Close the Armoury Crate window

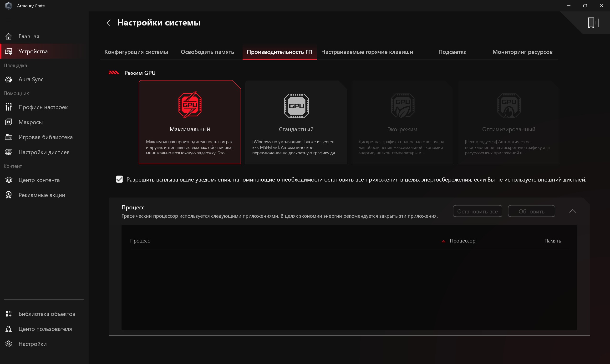click(x=601, y=6)
